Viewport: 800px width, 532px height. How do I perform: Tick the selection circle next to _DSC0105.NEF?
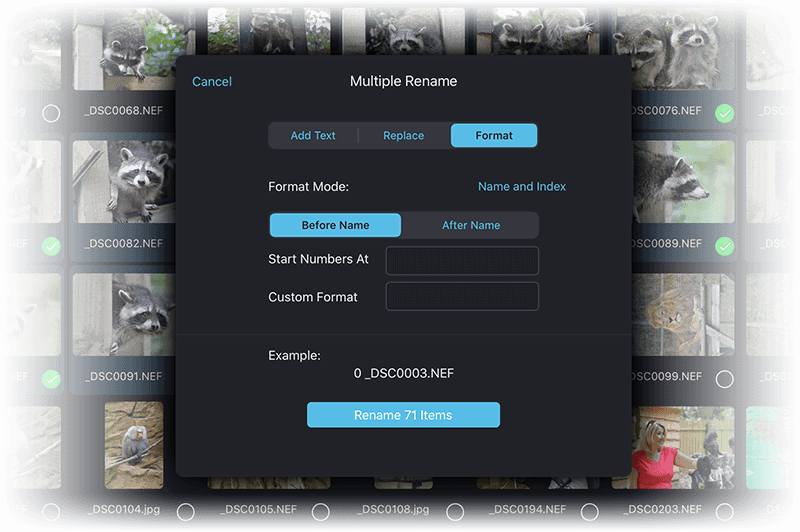pyautogui.click(x=320, y=512)
